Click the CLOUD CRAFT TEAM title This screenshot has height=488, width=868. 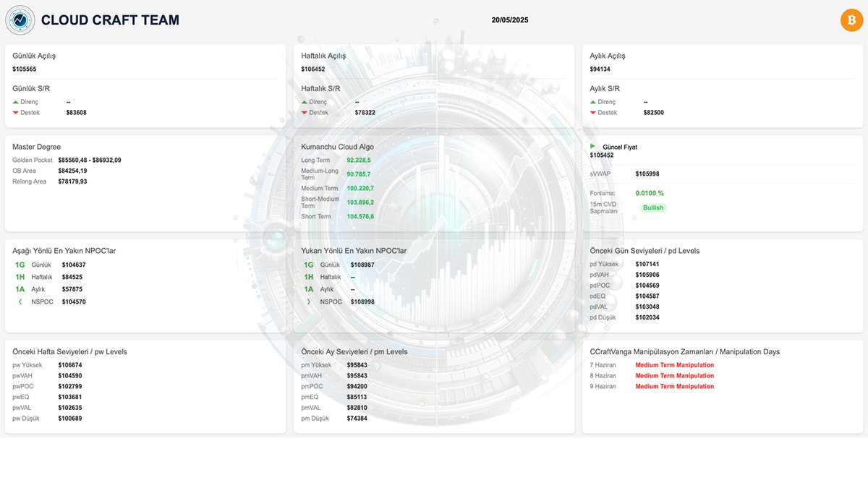[110, 20]
